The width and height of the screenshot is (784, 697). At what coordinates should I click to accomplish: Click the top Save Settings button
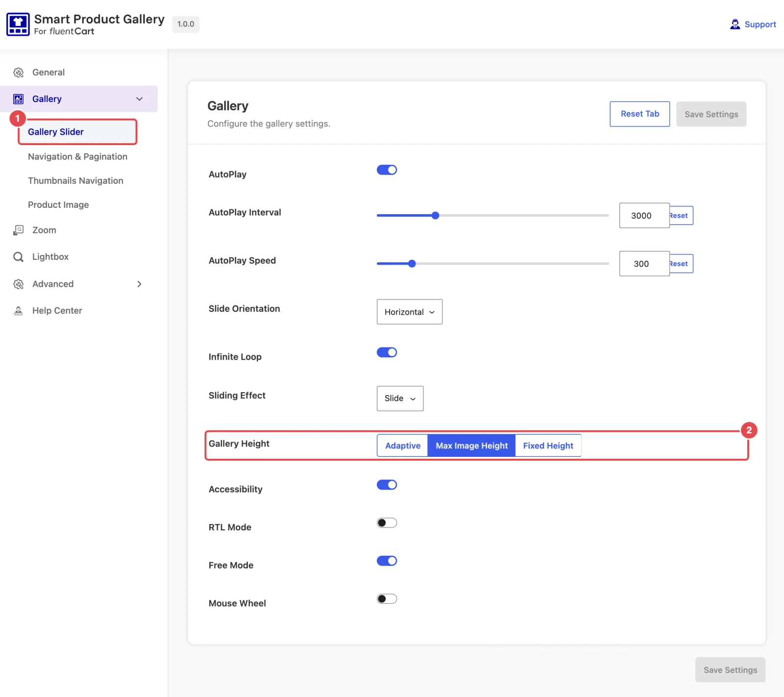pyautogui.click(x=711, y=114)
